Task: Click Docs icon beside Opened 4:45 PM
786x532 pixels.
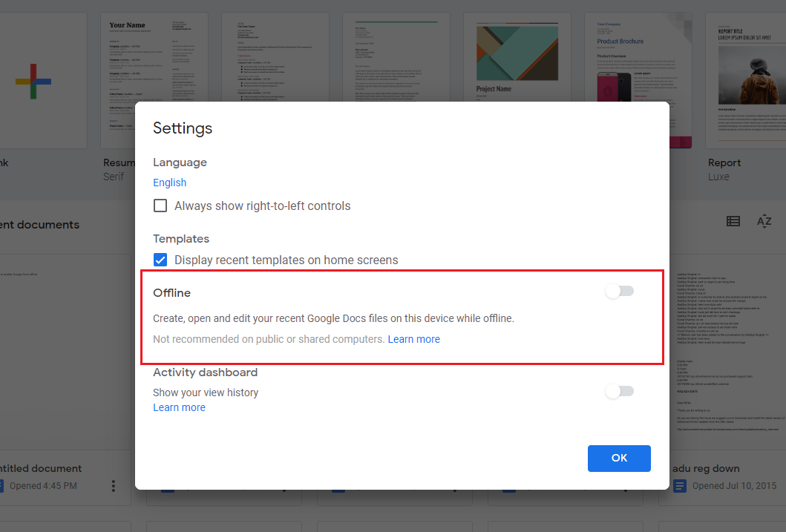Action: point(4,486)
